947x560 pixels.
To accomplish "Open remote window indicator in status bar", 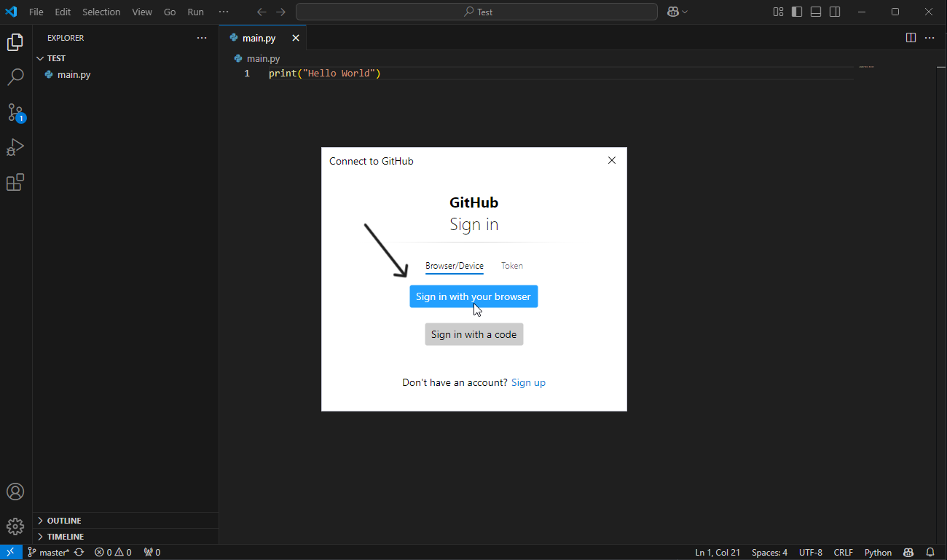I will [x=11, y=552].
